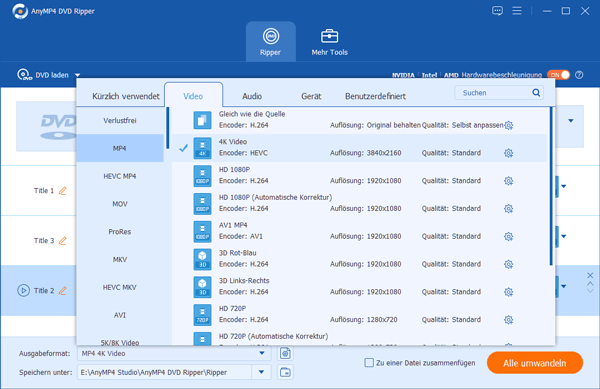Open the Mehr Tools toolbox

[329, 42]
